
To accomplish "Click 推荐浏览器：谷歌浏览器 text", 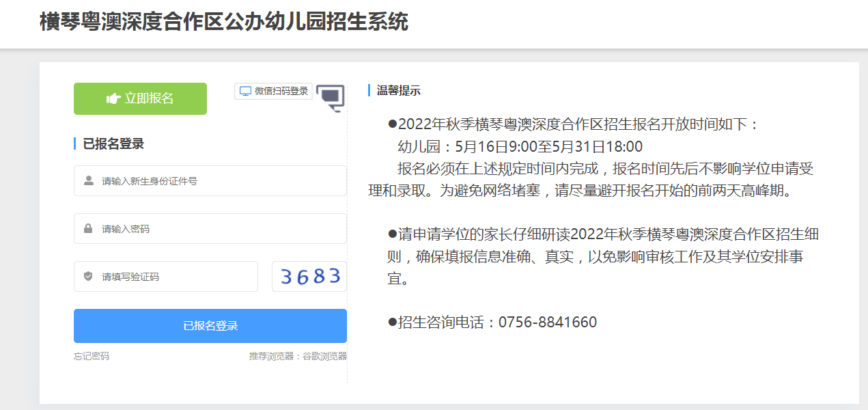I will click(x=298, y=356).
